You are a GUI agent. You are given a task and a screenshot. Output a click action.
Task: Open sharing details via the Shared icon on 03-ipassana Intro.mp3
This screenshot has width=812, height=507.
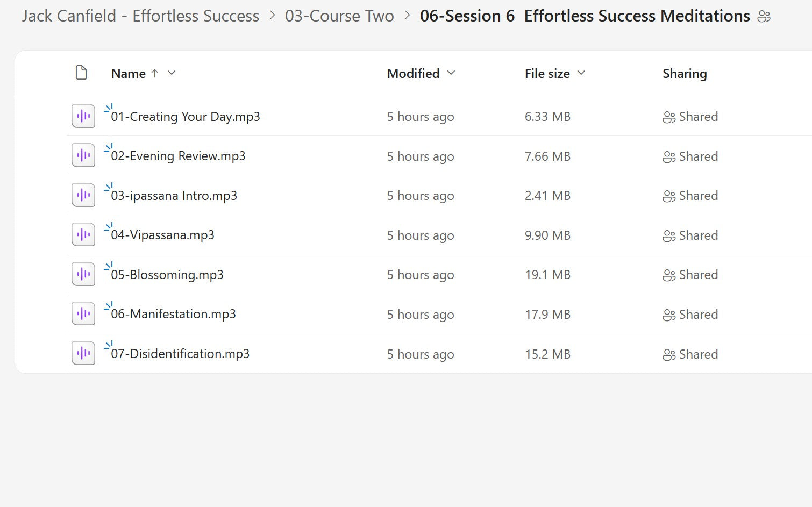click(x=668, y=196)
